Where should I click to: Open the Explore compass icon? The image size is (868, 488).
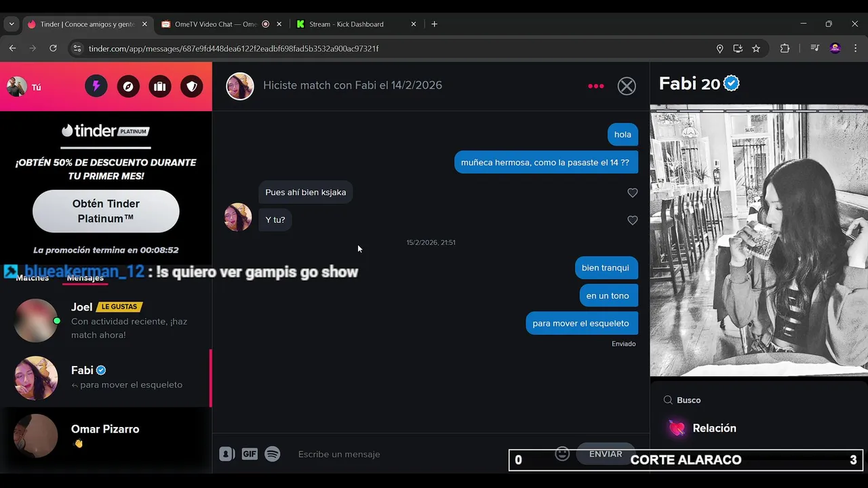[x=128, y=87]
